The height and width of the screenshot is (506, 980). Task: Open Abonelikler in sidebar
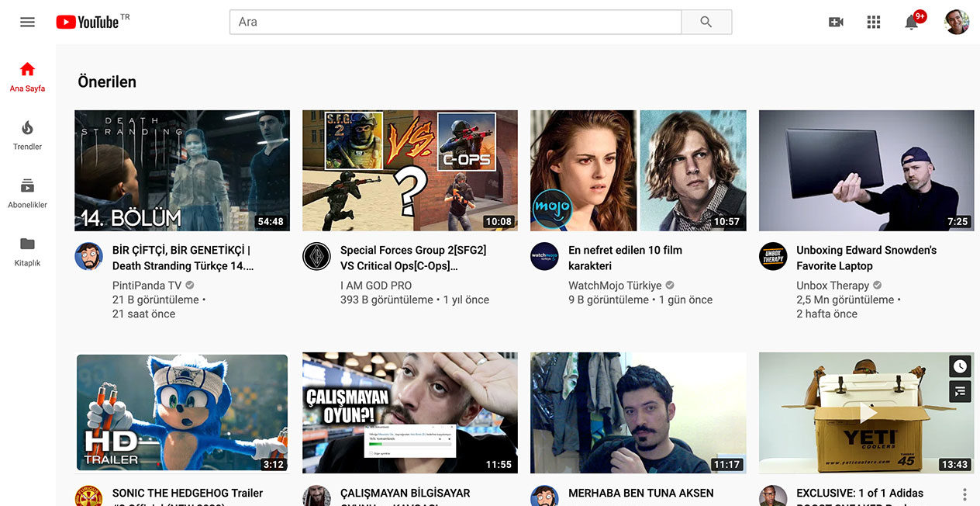[27, 193]
